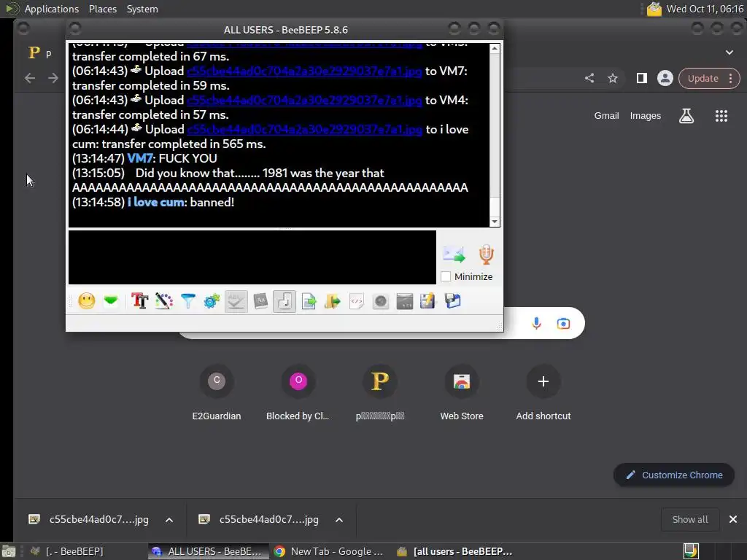Click the blue funnel message filter icon
The image size is (747, 560).
pos(188,301)
